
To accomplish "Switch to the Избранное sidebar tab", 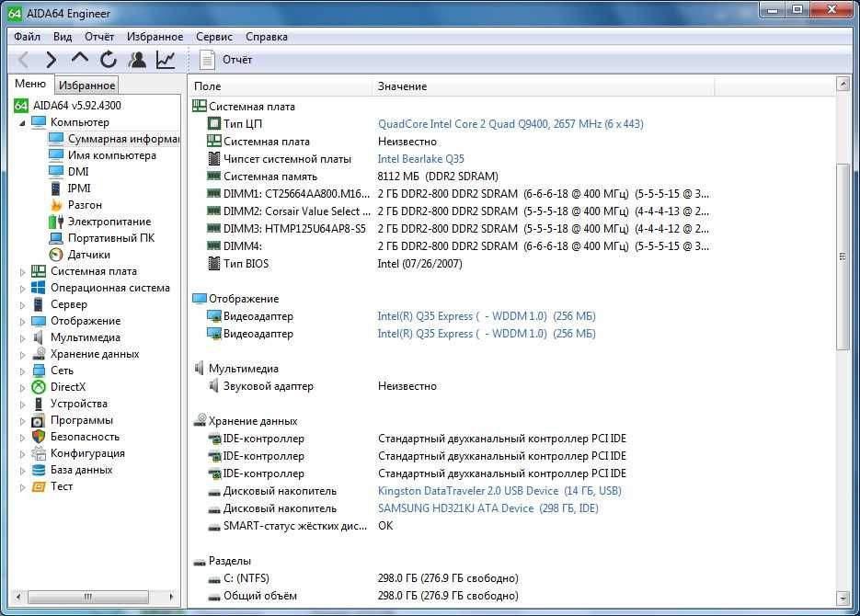I will coord(86,85).
